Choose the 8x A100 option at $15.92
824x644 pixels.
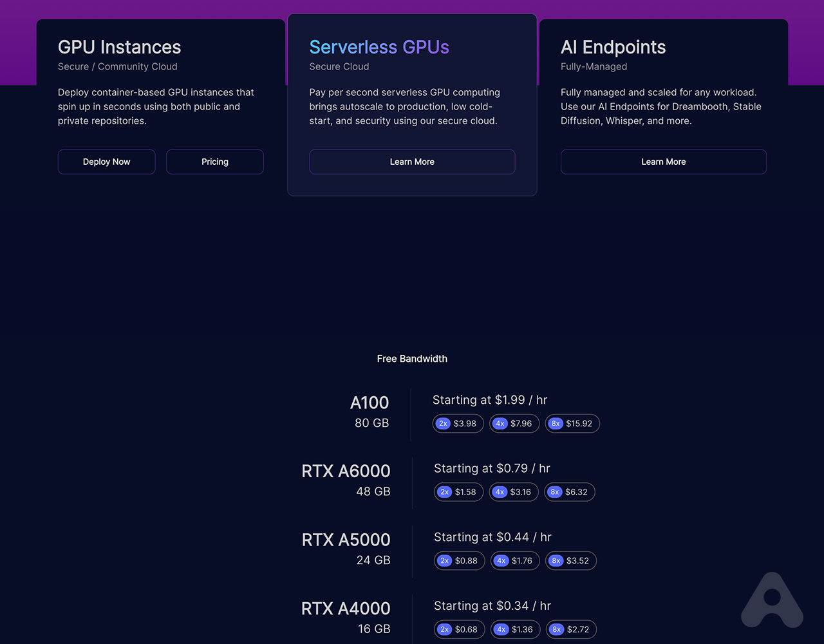[x=572, y=423]
